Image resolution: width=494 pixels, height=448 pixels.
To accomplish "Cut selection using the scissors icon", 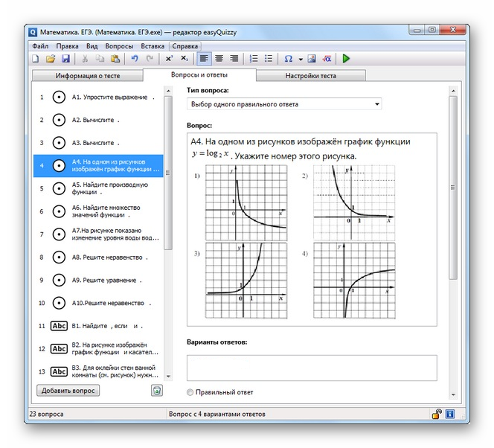I will point(85,59).
